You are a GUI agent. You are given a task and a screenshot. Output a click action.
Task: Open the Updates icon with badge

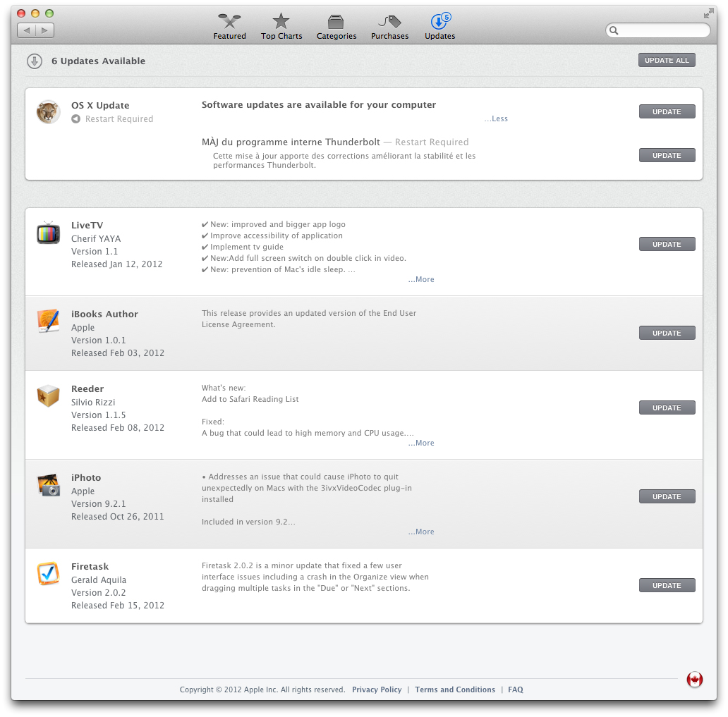point(440,21)
